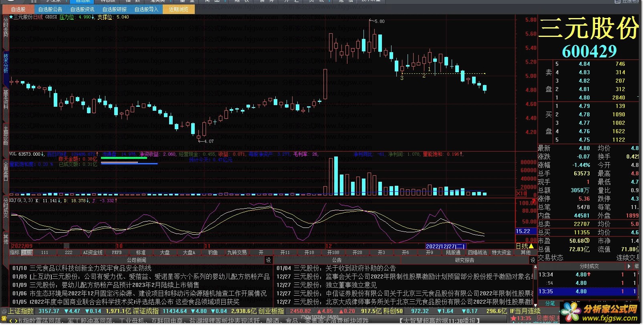Select the 特大资金 indicator template

click(501, 253)
